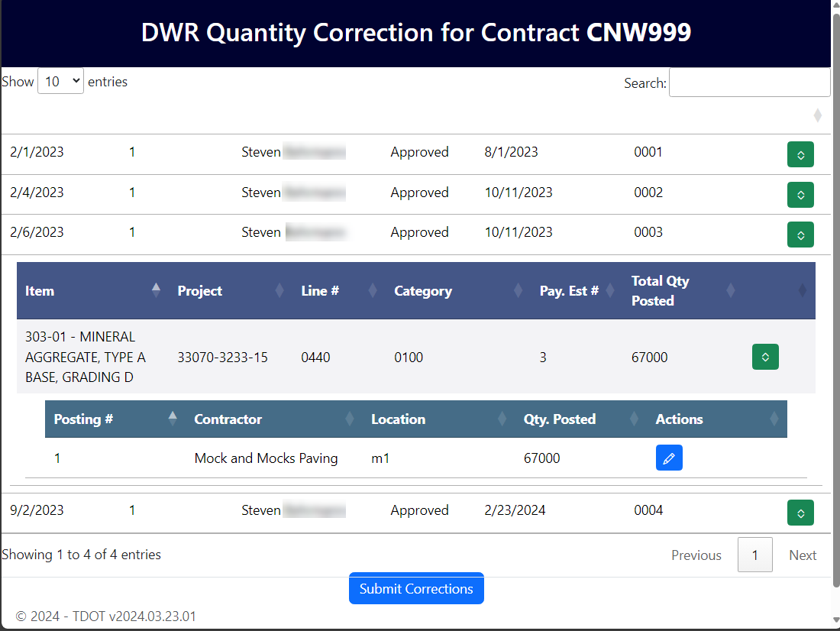Open the Show entries count dropdown
Screen dimensions: 840x631
[60, 81]
